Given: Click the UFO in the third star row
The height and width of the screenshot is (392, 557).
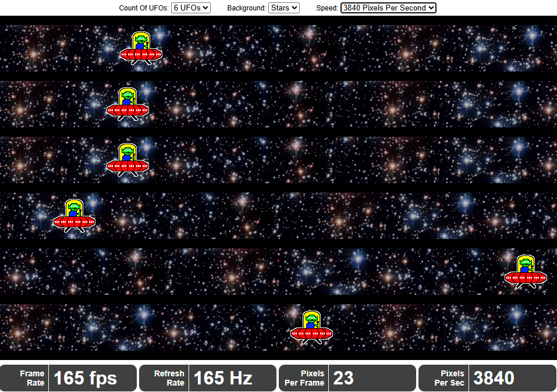Looking at the screenshot, I should [127, 160].
